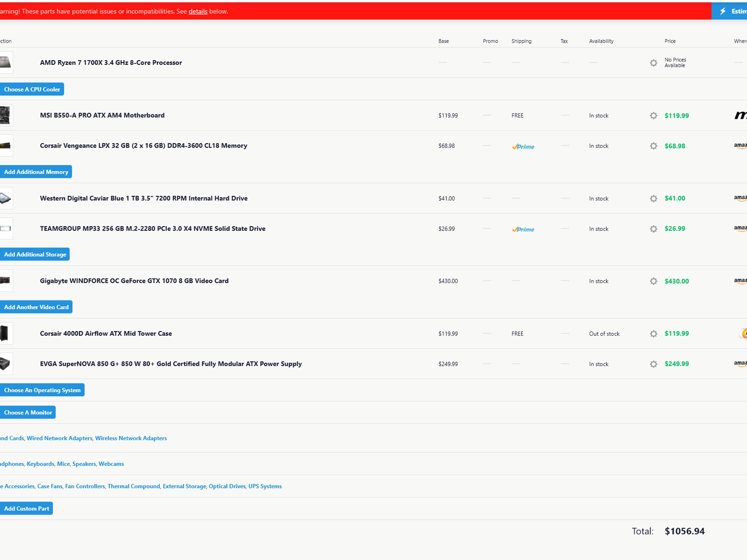Open gear options for Corsair Vengeance LPX memory
The height and width of the screenshot is (560, 747).
(x=653, y=146)
